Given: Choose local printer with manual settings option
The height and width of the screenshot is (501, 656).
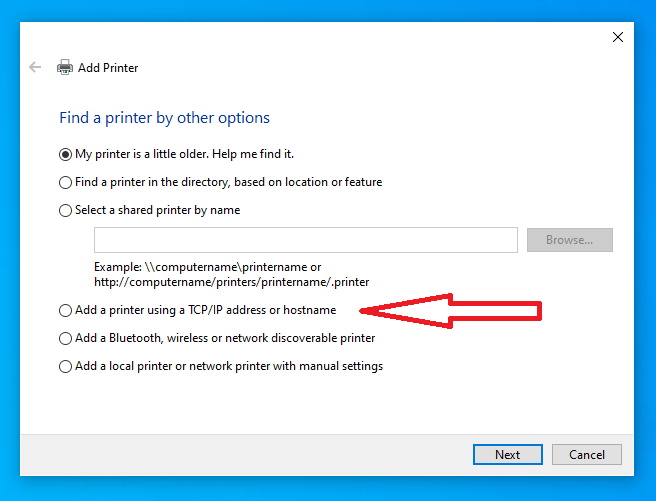Looking at the screenshot, I should pos(66,366).
